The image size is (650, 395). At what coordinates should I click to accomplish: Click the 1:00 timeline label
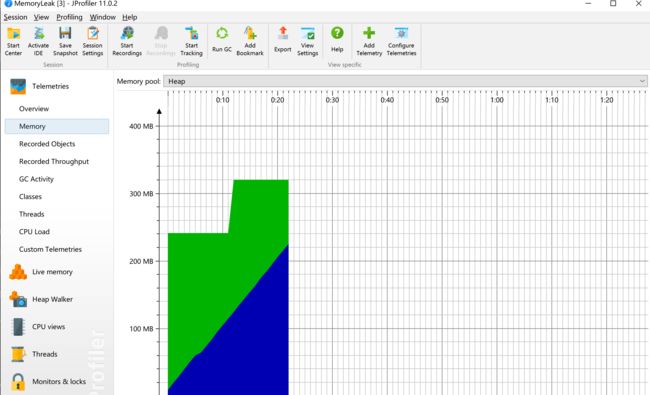click(497, 100)
